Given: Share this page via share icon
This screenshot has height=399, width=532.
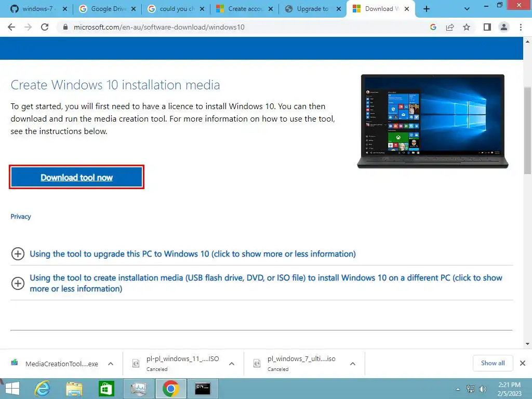Looking at the screenshot, I should coord(450,27).
